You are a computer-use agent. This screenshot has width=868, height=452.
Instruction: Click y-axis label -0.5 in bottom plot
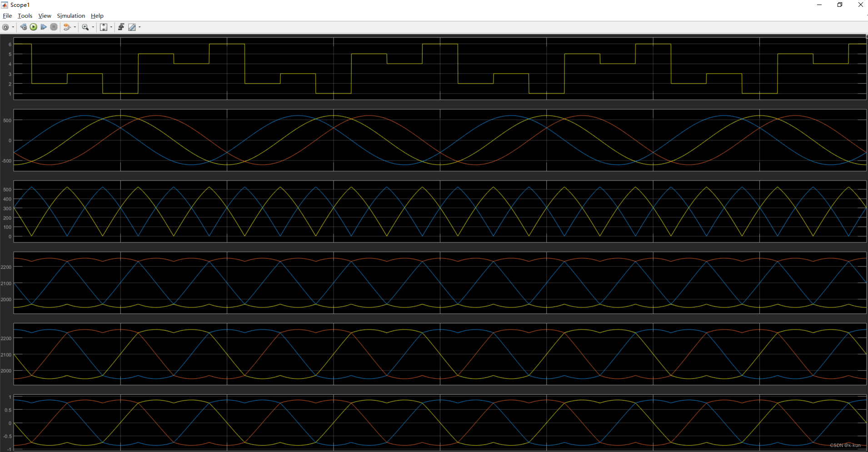(x=7, y=437)
